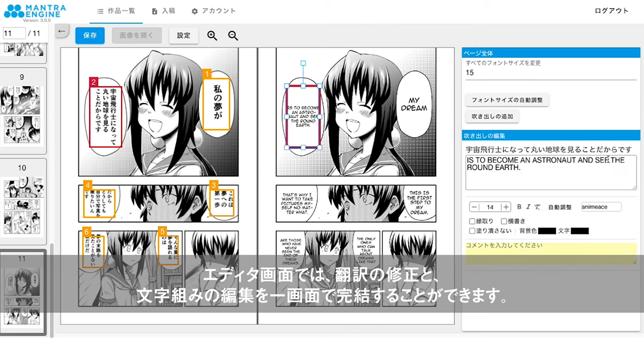The height and width of the screenshot is (338, 644).
Task: Click 吹き出しの追加 add bubble button
Action: click(493, 116)
